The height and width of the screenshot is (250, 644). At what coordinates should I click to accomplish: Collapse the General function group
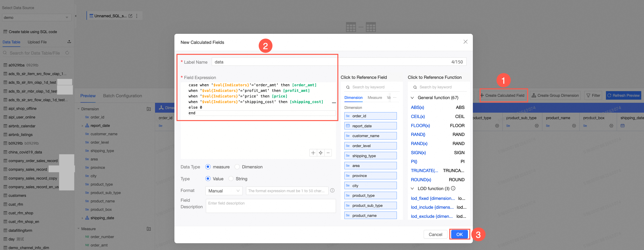412,97
